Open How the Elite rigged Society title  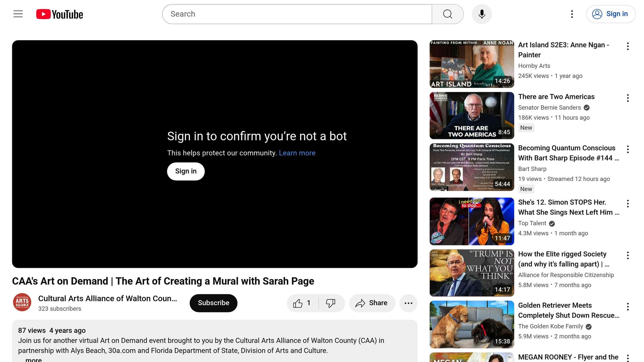564,259
